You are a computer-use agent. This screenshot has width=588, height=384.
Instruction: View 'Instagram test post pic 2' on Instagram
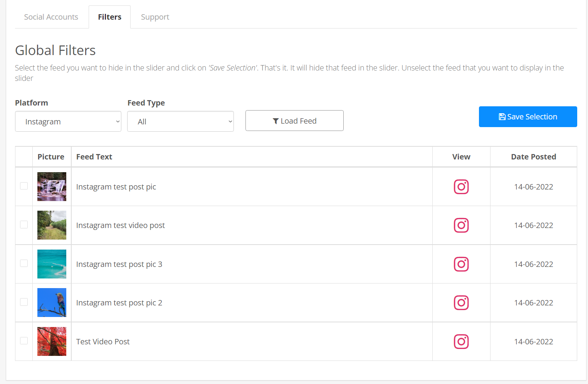[461, 303]
